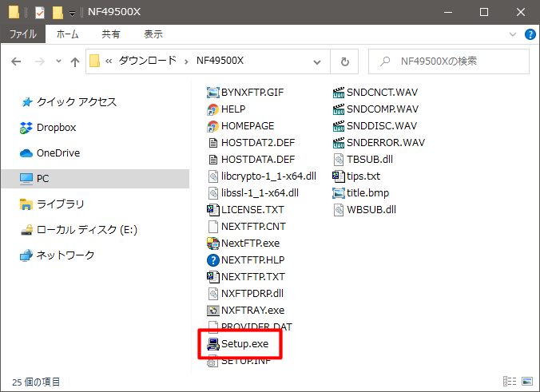Select the HOSTDATA.DEF file icon

tap(212, 160)
